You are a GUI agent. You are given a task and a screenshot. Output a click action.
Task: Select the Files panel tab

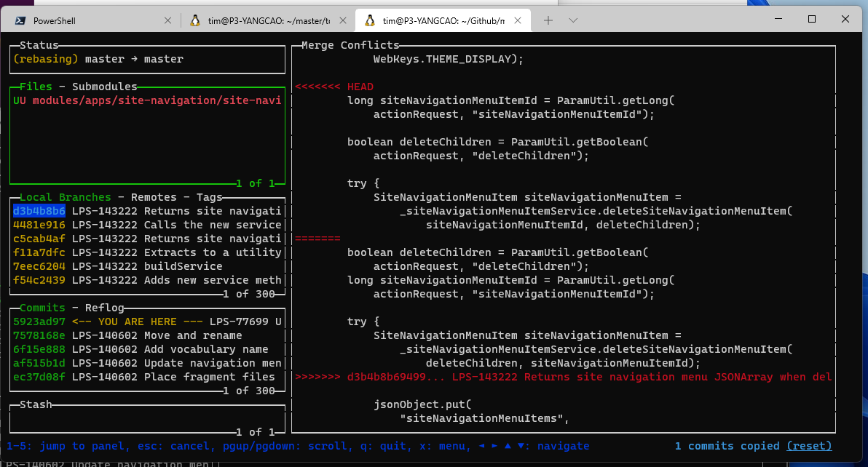(36, 87)
